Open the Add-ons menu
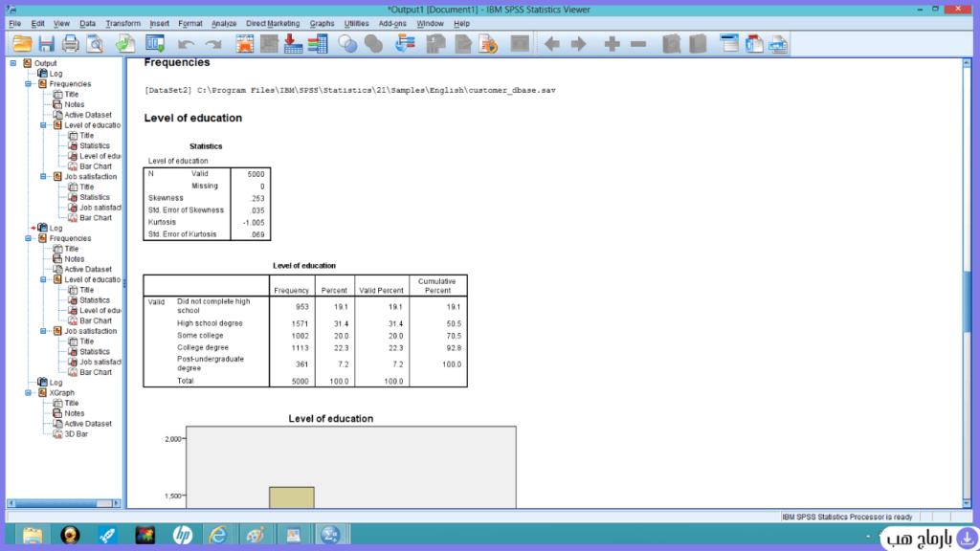 tap(392, 24)
